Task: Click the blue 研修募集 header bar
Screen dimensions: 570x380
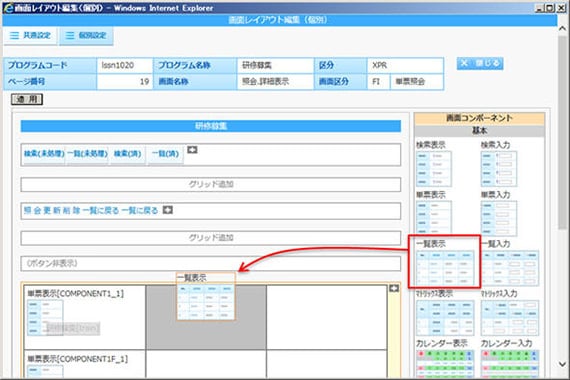Action: click(211, 126)
